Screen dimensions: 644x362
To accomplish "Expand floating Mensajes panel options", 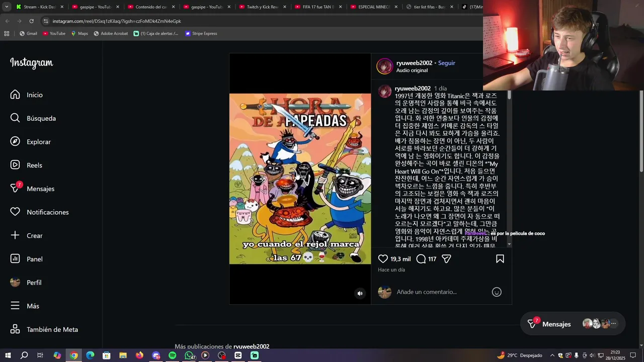I will point(613,324).
